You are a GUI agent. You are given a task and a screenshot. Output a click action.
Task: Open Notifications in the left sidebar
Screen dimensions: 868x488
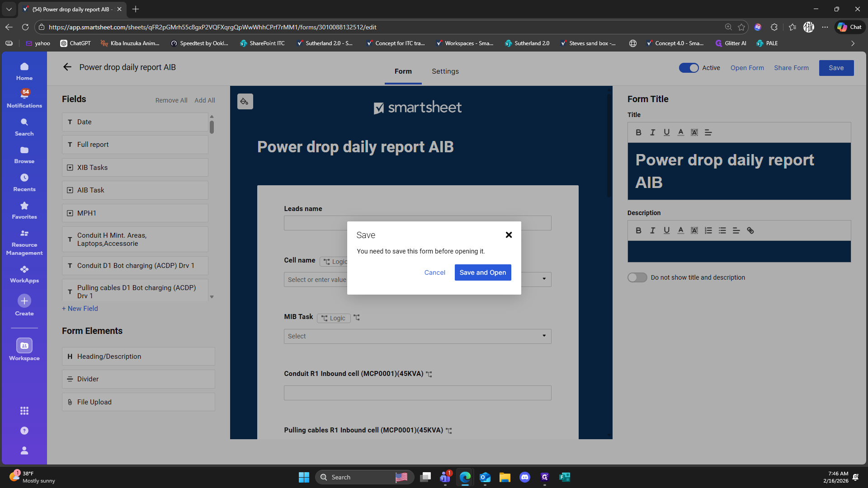coord(24,98)
